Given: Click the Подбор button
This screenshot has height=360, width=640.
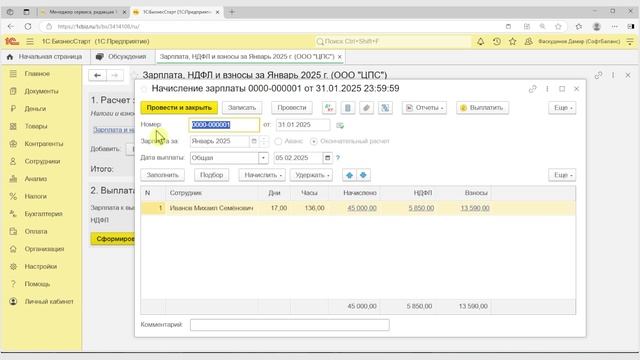Looking at the screenshot, I should 211,175.
